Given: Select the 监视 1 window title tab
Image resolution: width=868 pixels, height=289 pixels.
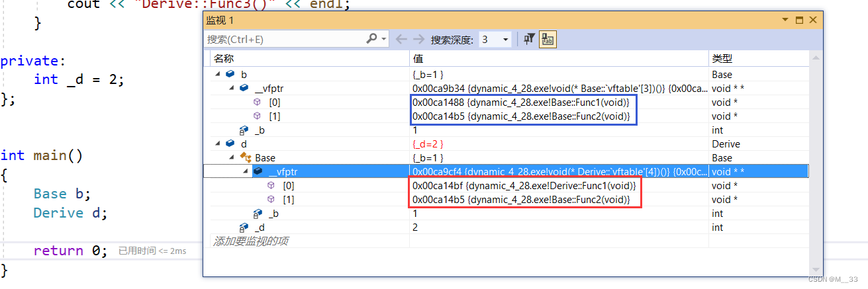Looking at the screenshot, I should pos(220,21).
